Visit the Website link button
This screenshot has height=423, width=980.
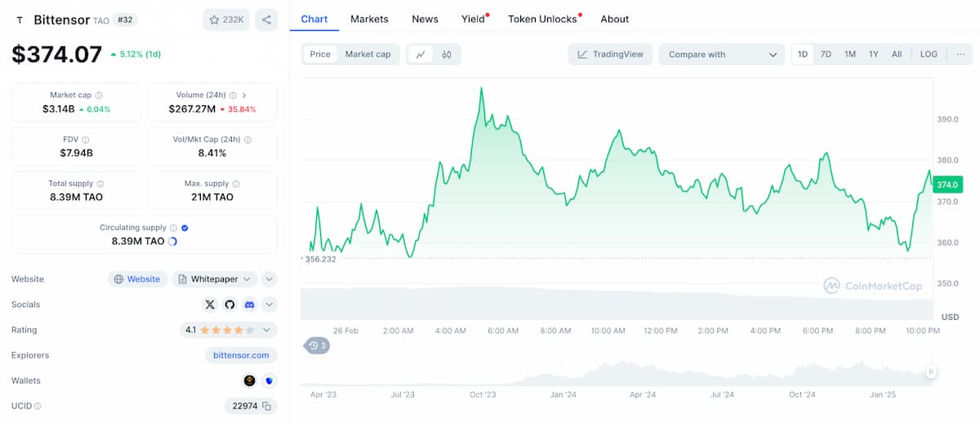click(138, 279)
